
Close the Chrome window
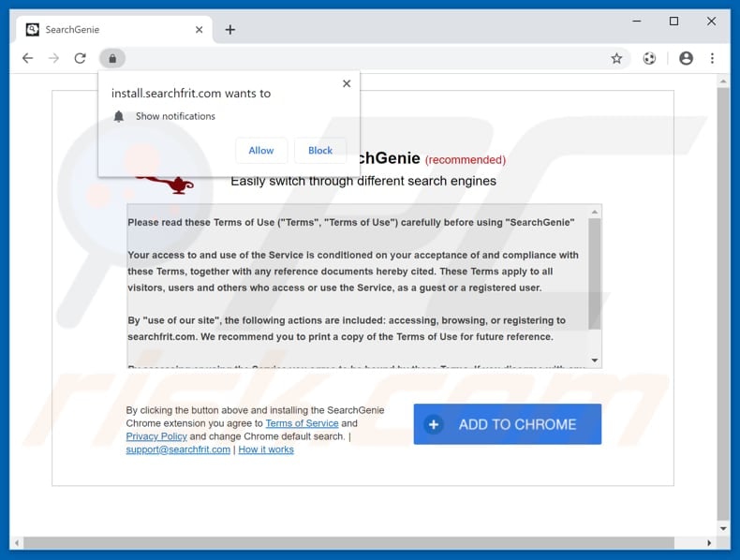(711, 22)
